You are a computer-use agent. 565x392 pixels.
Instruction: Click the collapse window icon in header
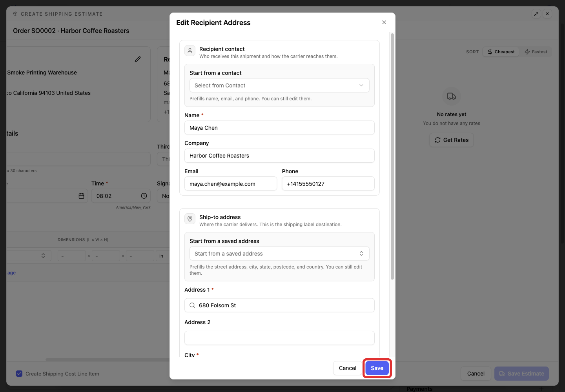click(x=536, y=14)
